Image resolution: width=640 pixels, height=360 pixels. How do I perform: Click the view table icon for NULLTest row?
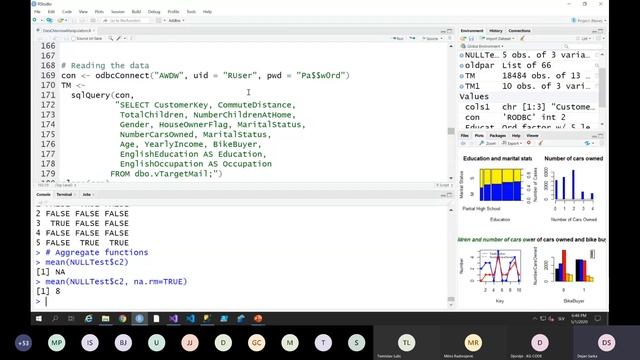tap(597, 55)
